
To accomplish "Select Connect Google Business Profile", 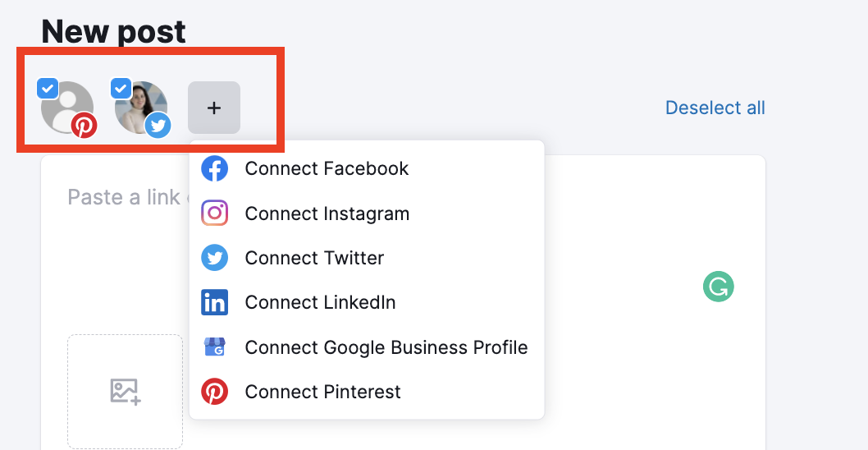I will coord(386,347).
